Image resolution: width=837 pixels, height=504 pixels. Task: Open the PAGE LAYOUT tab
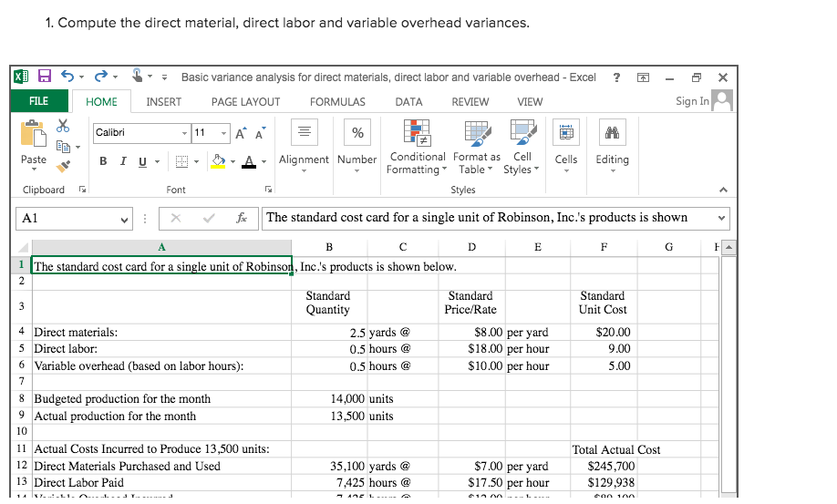245,102
